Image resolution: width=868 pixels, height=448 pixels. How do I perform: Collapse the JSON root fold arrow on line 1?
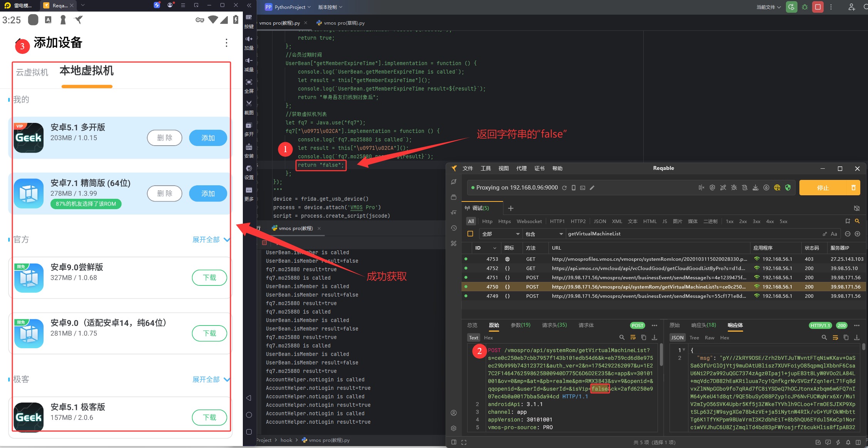684,350
